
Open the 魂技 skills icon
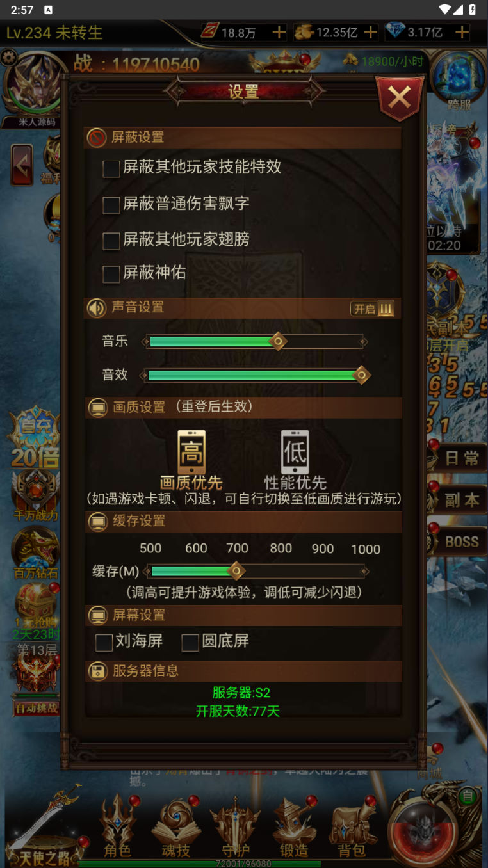point(175,827)
